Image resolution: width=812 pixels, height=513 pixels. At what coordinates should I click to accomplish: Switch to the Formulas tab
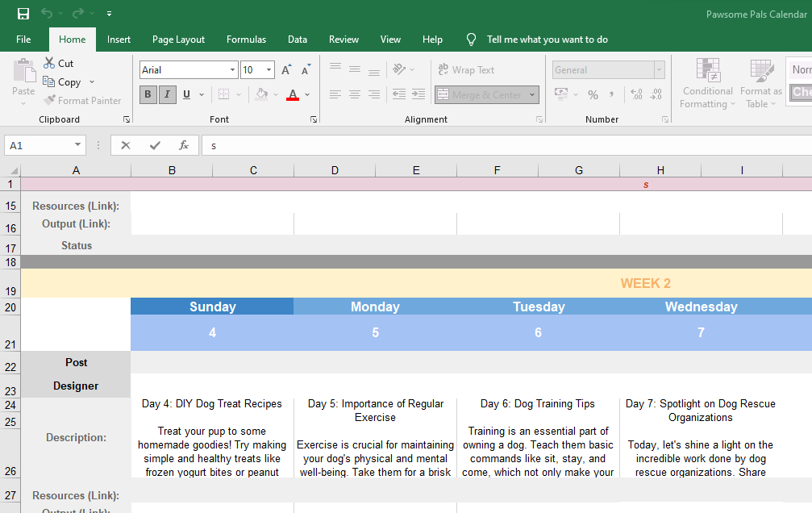246,40
